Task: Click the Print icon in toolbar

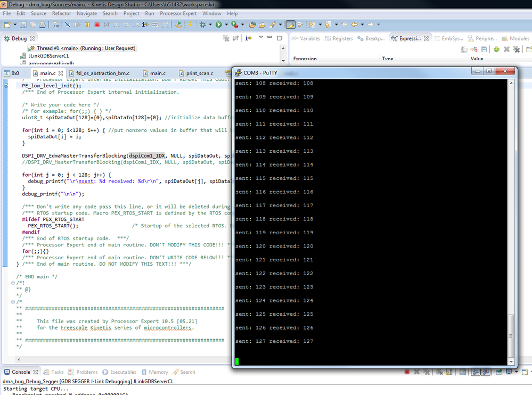Action: pyautogui.click(x=42, y=24)
